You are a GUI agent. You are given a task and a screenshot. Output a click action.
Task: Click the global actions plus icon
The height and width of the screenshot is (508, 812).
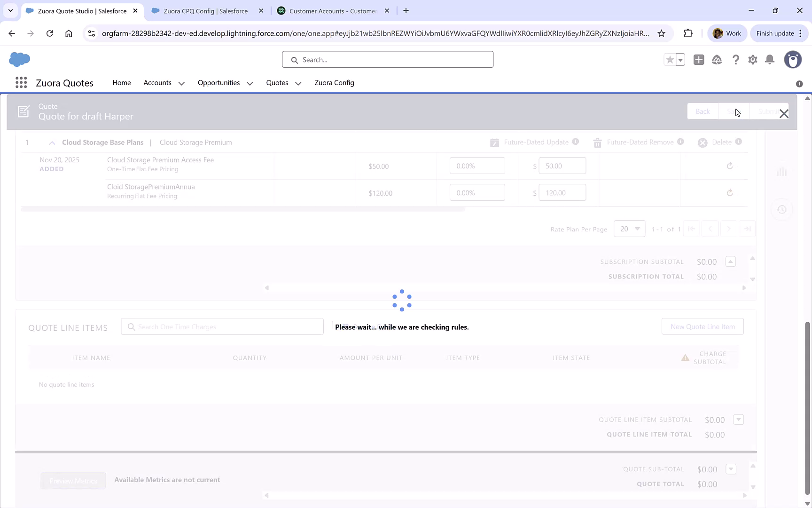coord(699,60)
